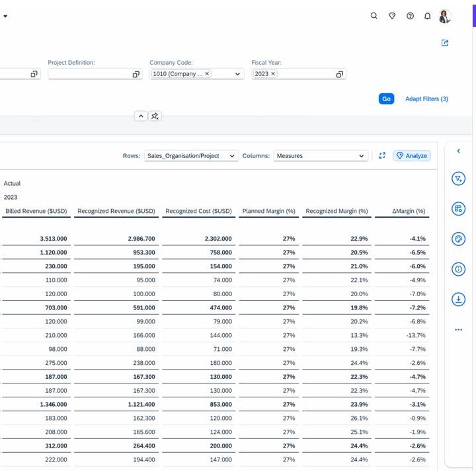Open table settings in side toolbar
Image resolution: width=476 pixels, height=476 pixels.
click(x=458, y=209)
